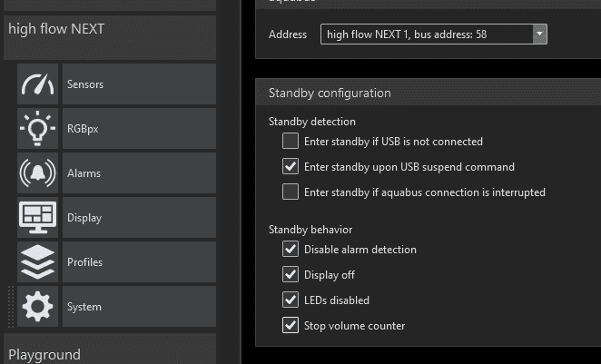The image size is (601, 364).
Task: Open Profiles using the stacked layers icon
Action: 37,261
